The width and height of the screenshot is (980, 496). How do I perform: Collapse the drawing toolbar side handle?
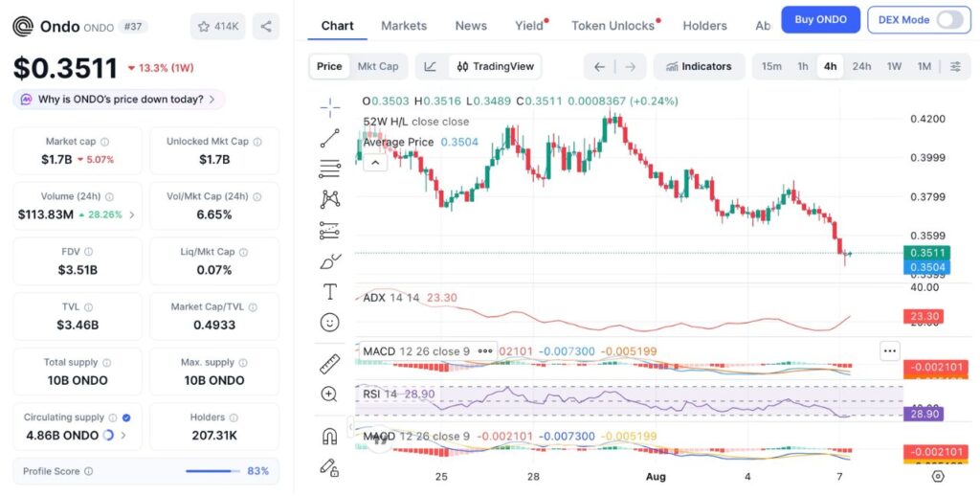click(x=350, y=426)
